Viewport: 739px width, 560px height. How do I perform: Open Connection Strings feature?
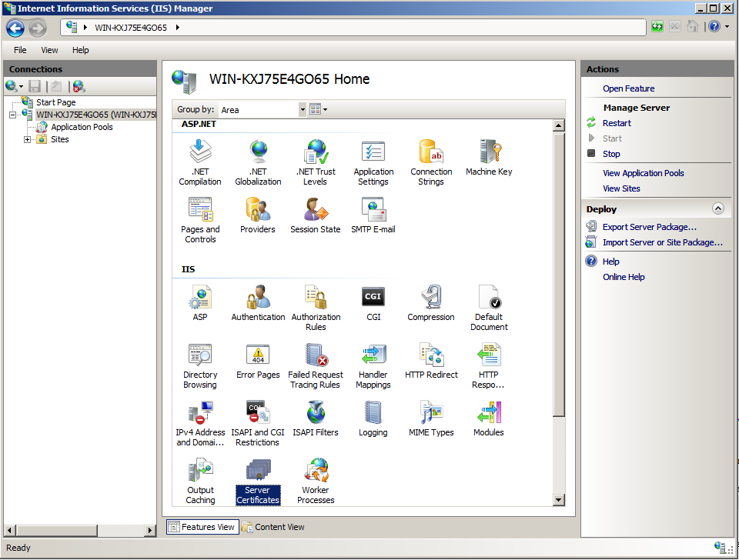point(431,162)
